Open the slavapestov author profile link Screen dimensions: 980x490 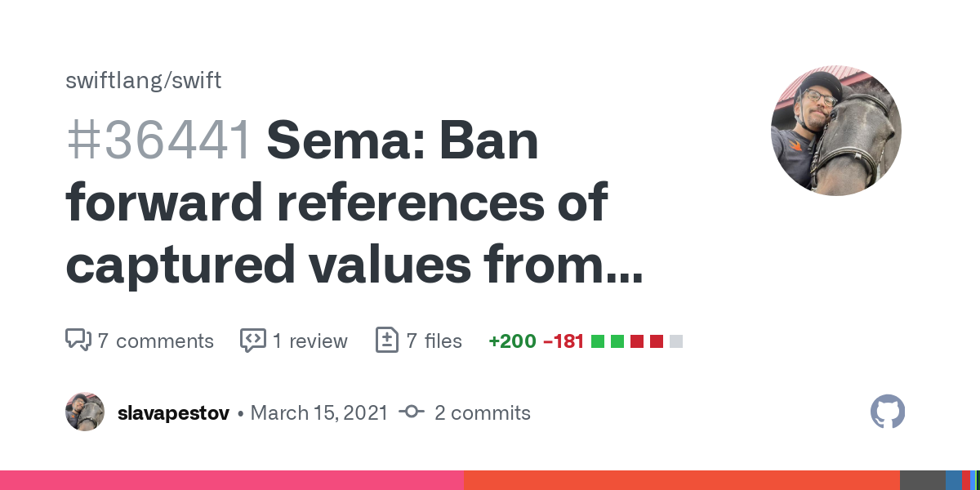click(172, 412)
